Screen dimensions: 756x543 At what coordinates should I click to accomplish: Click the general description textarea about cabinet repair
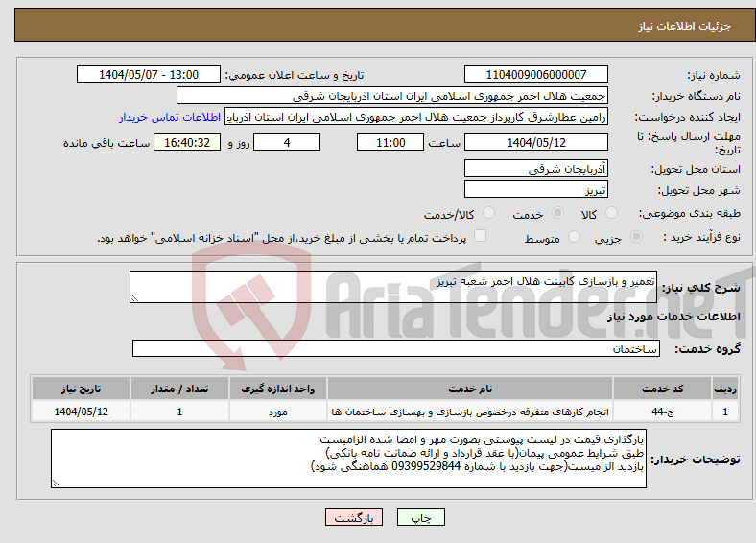(393, 287)
